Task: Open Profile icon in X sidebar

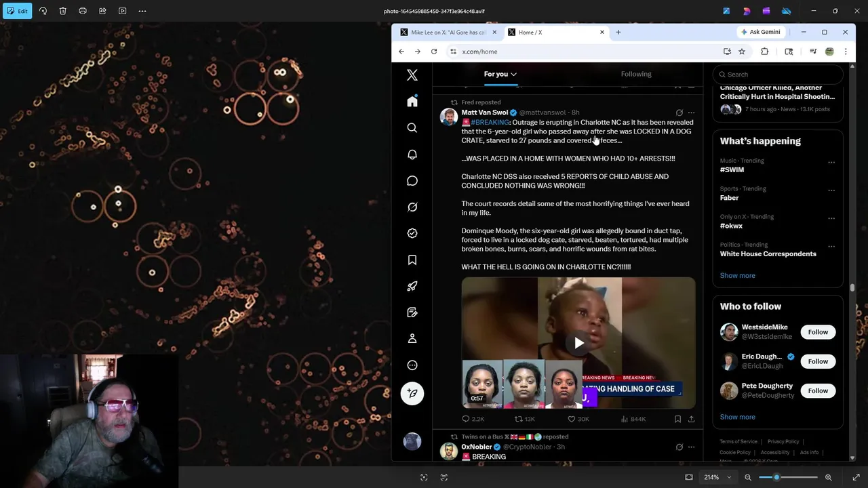Action: point(412,339)
